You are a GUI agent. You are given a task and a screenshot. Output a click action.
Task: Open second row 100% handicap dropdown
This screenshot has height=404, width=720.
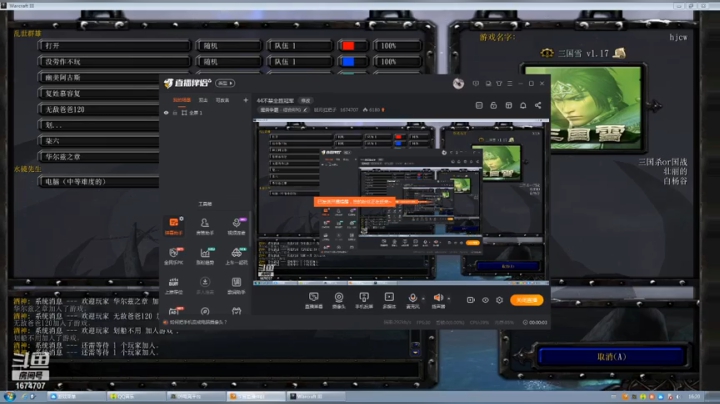397,62
